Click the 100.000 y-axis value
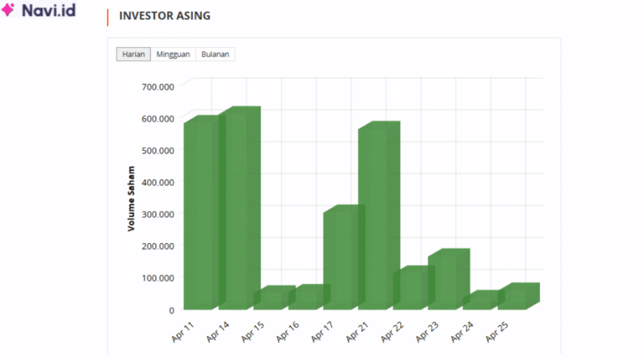 [157, 277]
